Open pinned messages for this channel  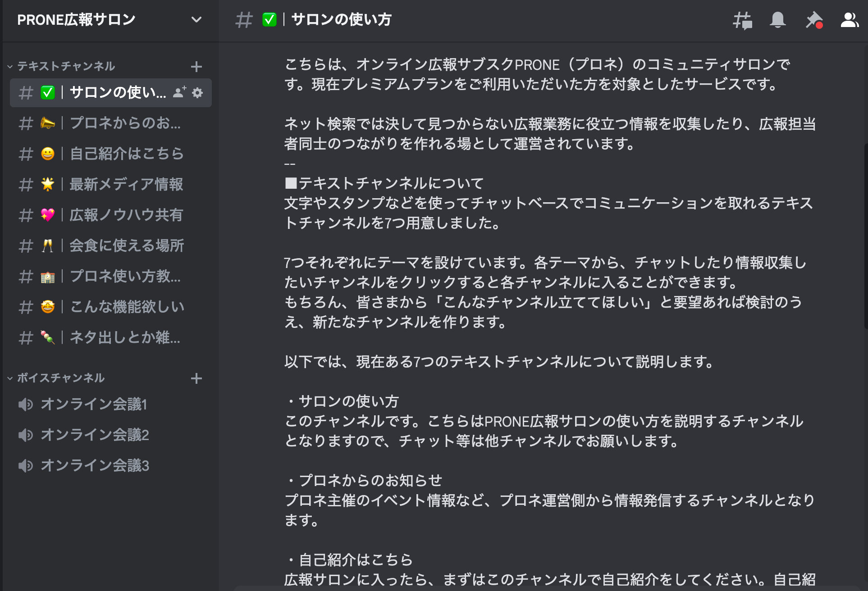click(814, 20)
